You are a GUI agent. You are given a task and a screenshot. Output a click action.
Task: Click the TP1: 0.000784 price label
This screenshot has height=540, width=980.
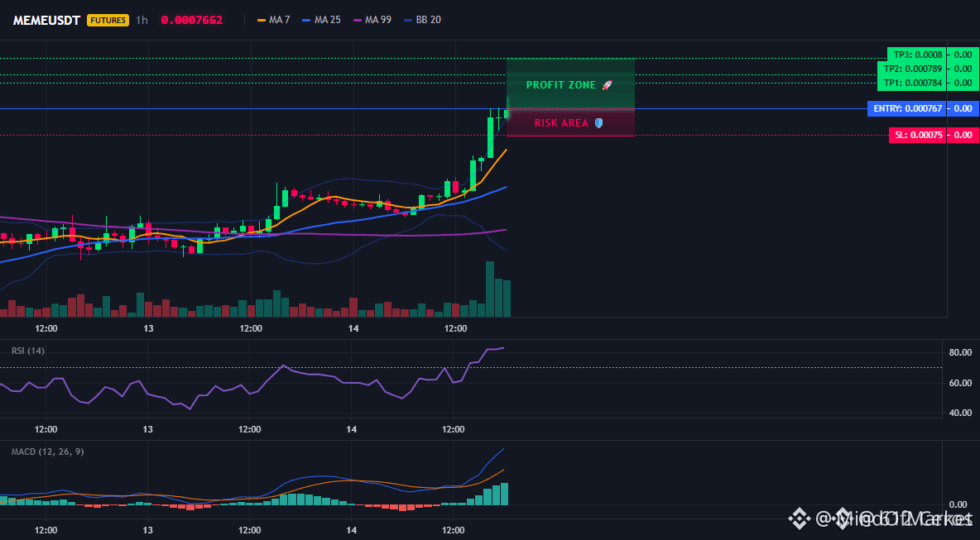pyautogui.click(x=914, y=83)
